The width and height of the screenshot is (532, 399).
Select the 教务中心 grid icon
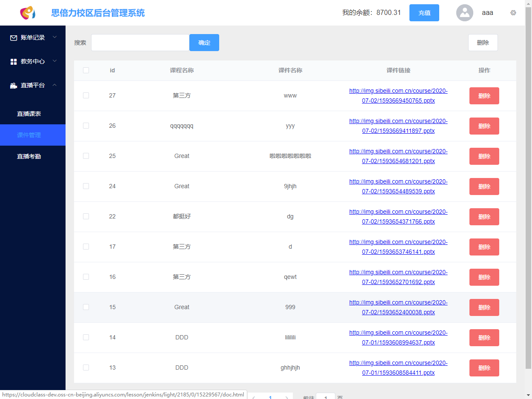(x=13, y=61)
